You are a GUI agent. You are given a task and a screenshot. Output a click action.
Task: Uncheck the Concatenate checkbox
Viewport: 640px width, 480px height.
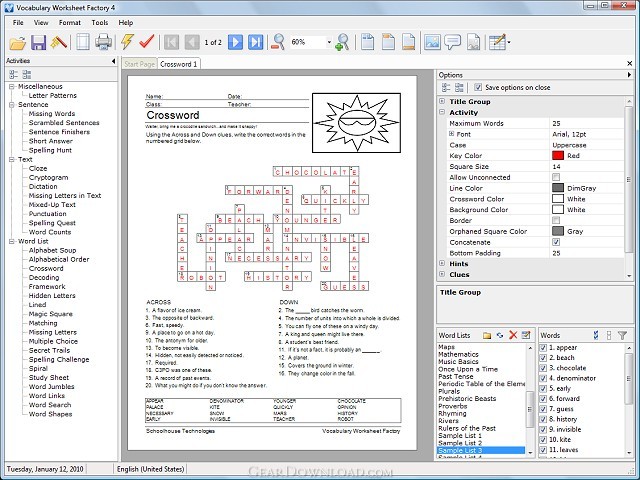pos(556,242)
